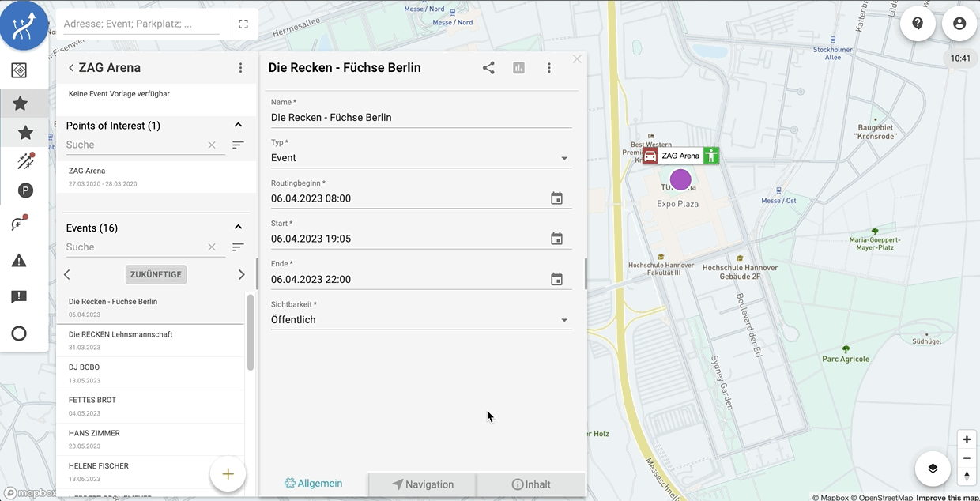
Task: Open calendar picker for Routingbeginn
Action: tap(556, 198)
